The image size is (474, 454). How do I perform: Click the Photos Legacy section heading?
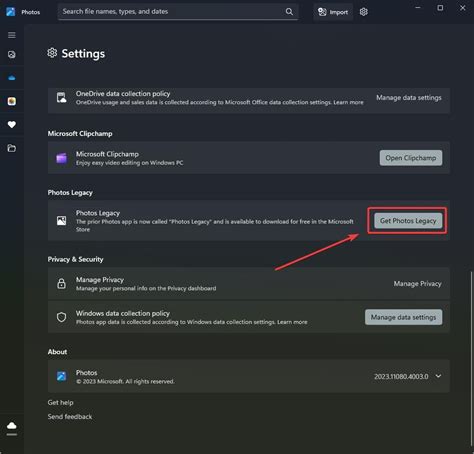[x=70, y=193]
